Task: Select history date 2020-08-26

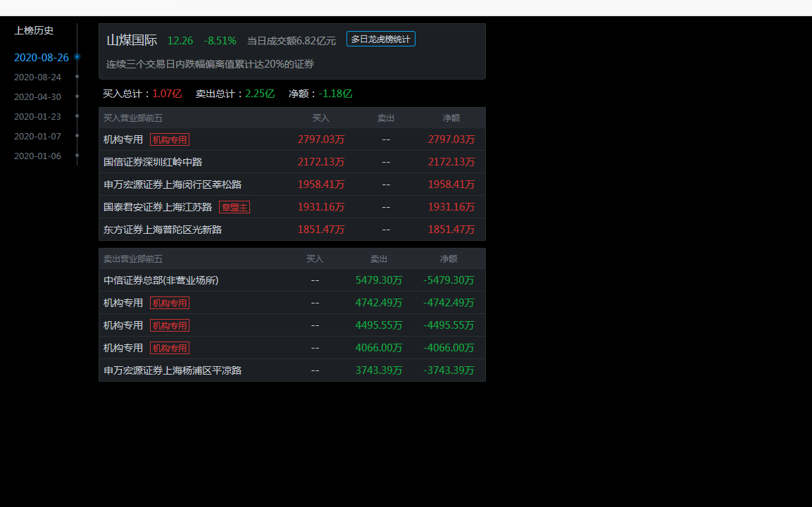Action: point(42,58)
